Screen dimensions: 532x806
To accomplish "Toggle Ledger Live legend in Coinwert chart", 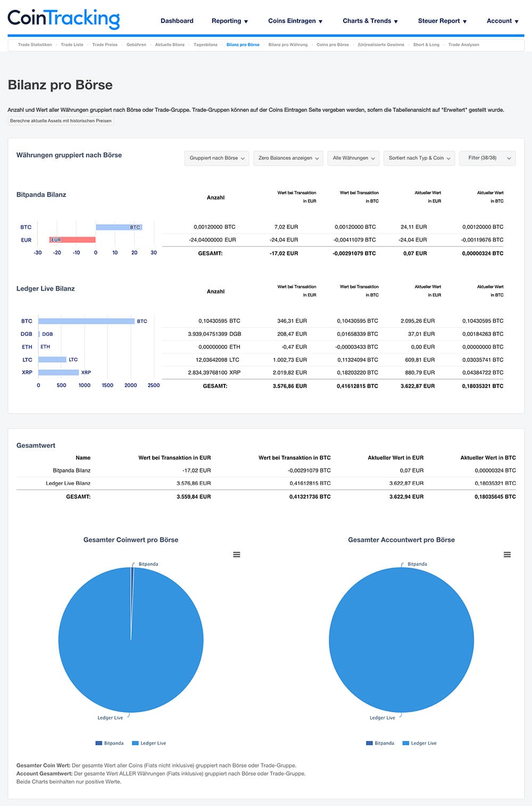I will coord(149,743).
